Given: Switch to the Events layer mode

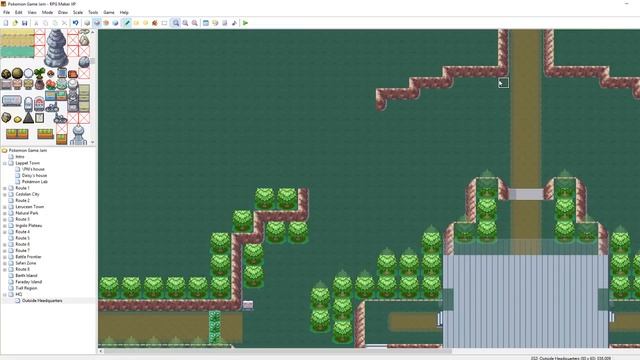Looking at the screenshot, I should click(x=116, y=23).
